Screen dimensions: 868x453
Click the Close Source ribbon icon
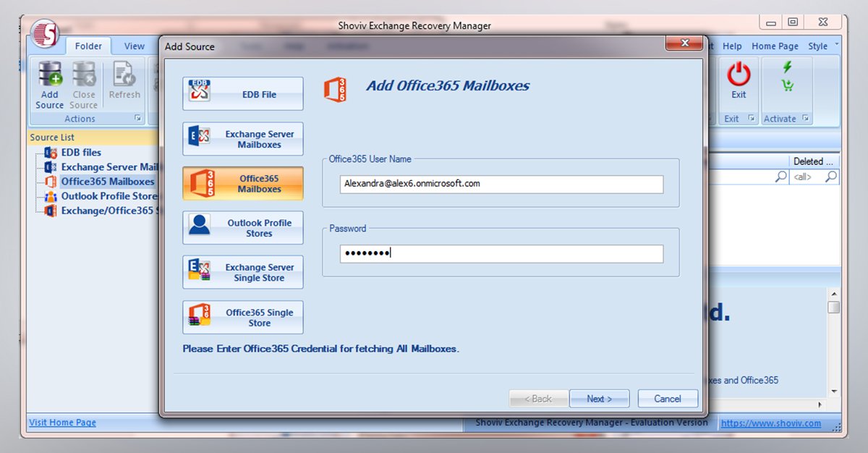point(84,75)
